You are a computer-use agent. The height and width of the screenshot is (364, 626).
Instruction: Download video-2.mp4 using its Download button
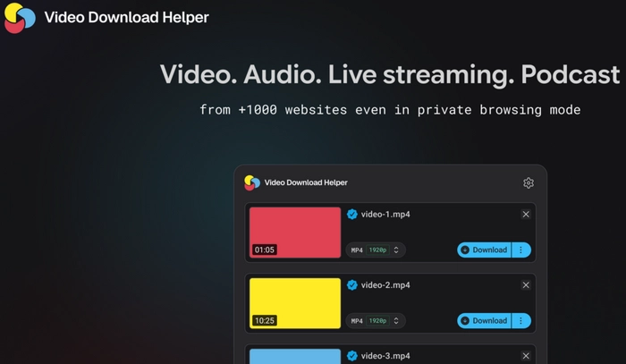pyautogui.click(x=484, y=320)
